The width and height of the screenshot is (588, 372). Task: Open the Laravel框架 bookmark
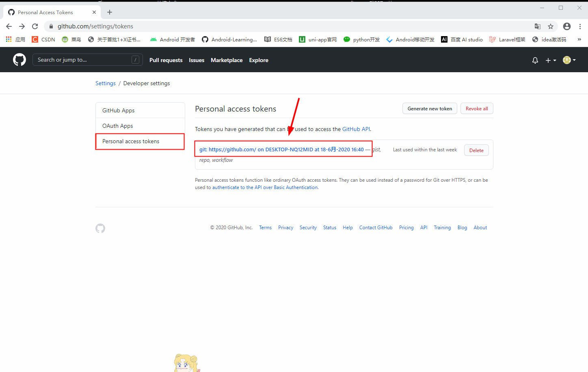pos(507,39)
